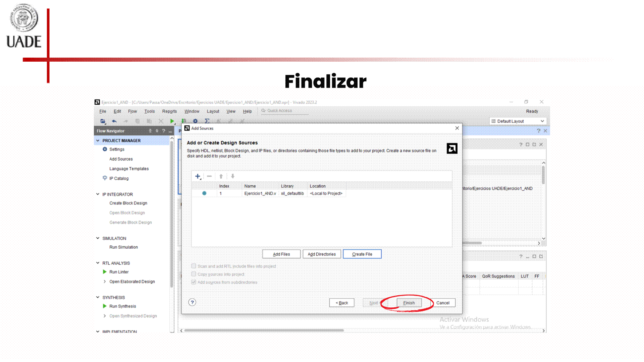Click the Sigma report icon
Viewport: 644px width, 362px height.
point(207,121)
